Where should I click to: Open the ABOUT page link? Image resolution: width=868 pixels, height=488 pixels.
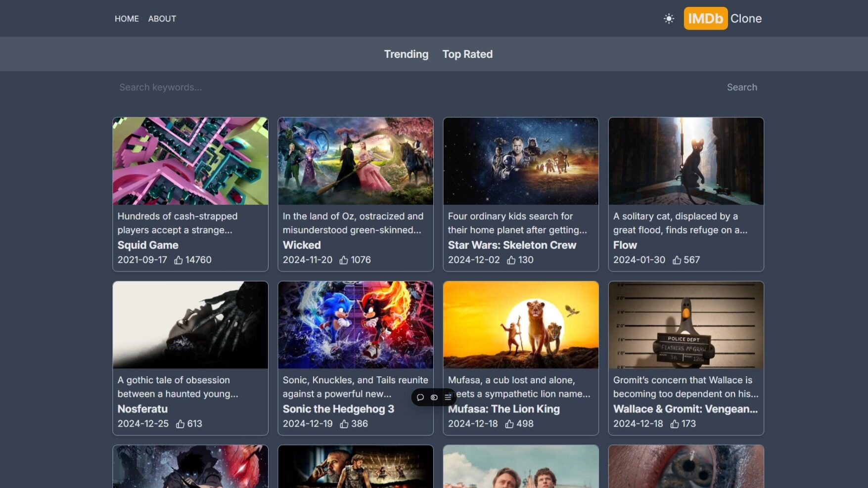coord(162,19)
